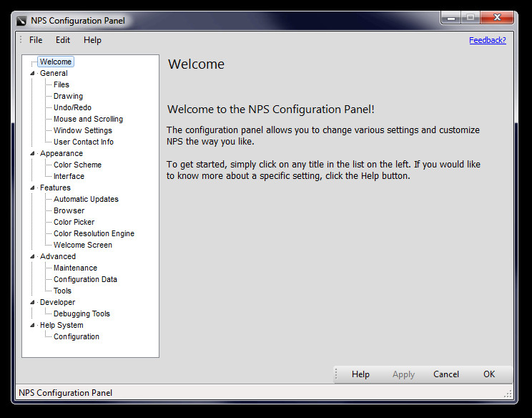Screen dimensions: 532x418
Task: Click the Cancel button
Action: coord(445,374)
